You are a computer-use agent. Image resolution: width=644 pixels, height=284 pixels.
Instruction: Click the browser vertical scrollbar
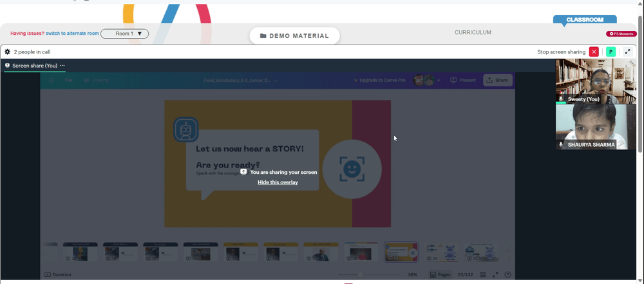tap(641, 84)
